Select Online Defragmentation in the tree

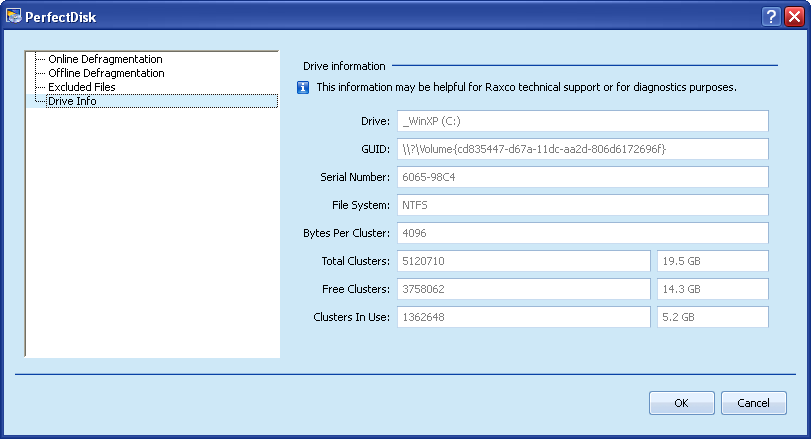coord(105,59)
